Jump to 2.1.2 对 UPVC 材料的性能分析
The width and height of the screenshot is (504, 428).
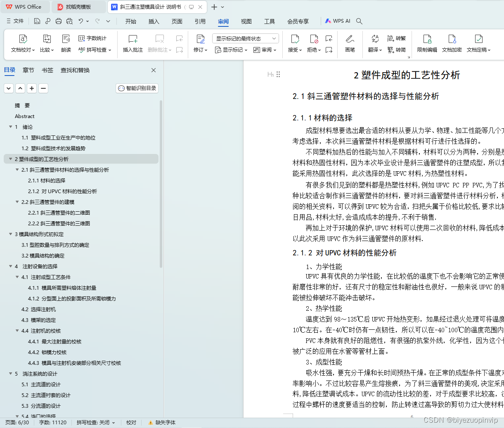62,192
